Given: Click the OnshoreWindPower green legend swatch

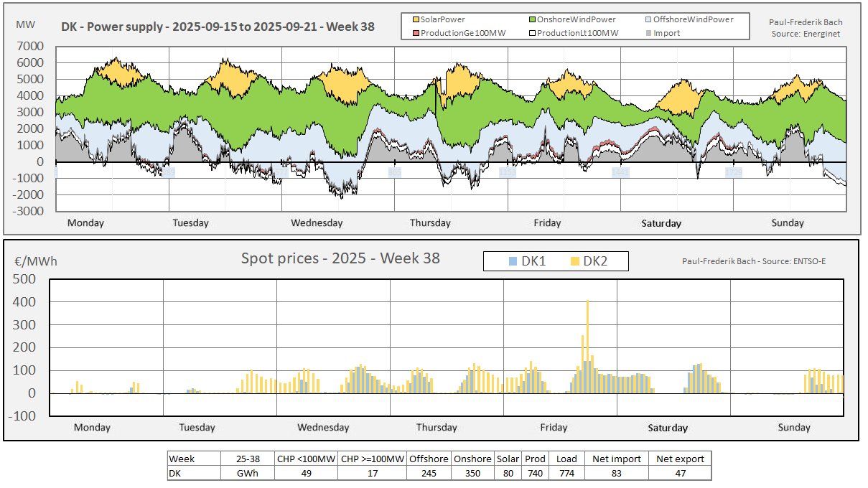Looking at the screenshot, I should pos(533,20).
